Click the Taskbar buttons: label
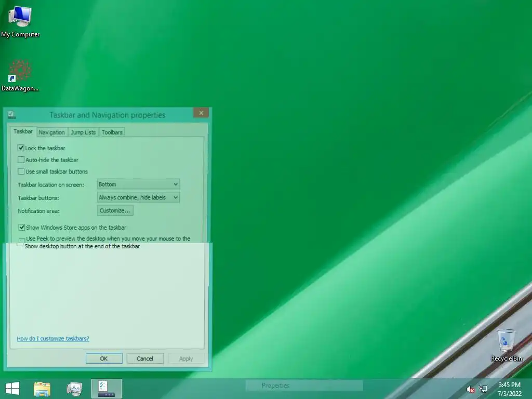This screenshot has width=532, height=399. click(x=38, y=198)
